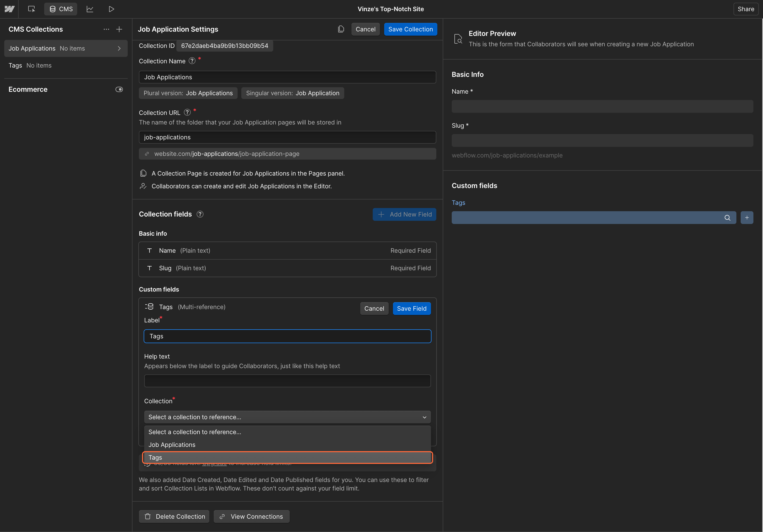The image size is (763, 532).
Task: Open the Collection reference dropdown
Action: click(287, 417)
